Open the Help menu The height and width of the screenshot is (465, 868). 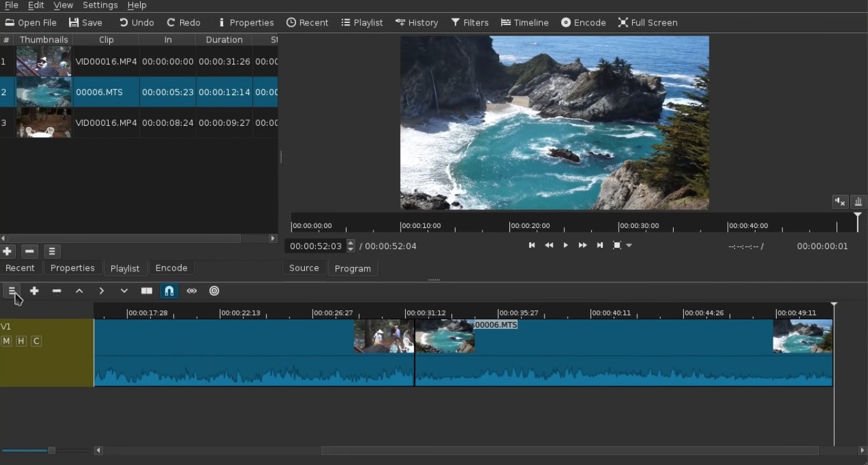[x=137, y=5]
